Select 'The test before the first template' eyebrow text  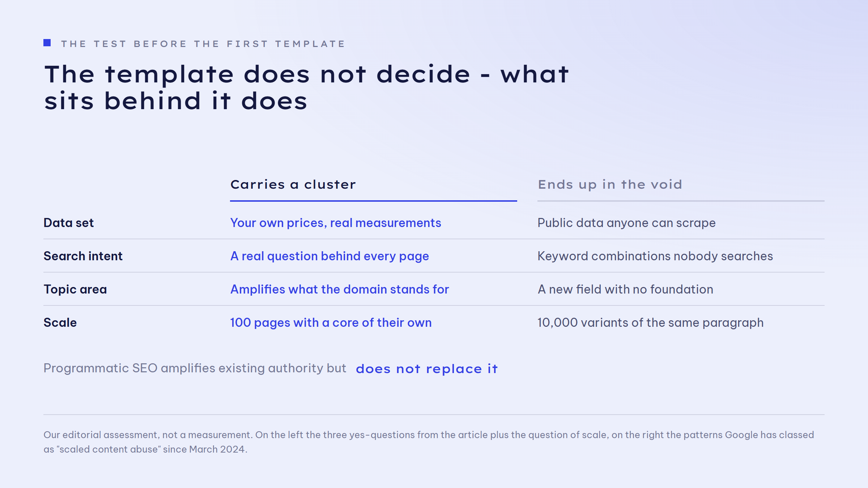(203, 44)
